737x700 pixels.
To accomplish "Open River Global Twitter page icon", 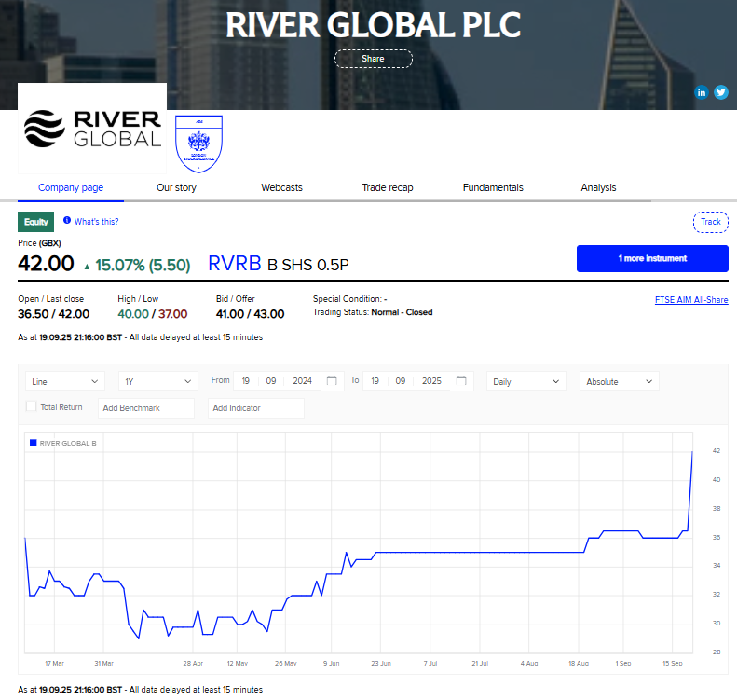I will click(x=721, y=92).
